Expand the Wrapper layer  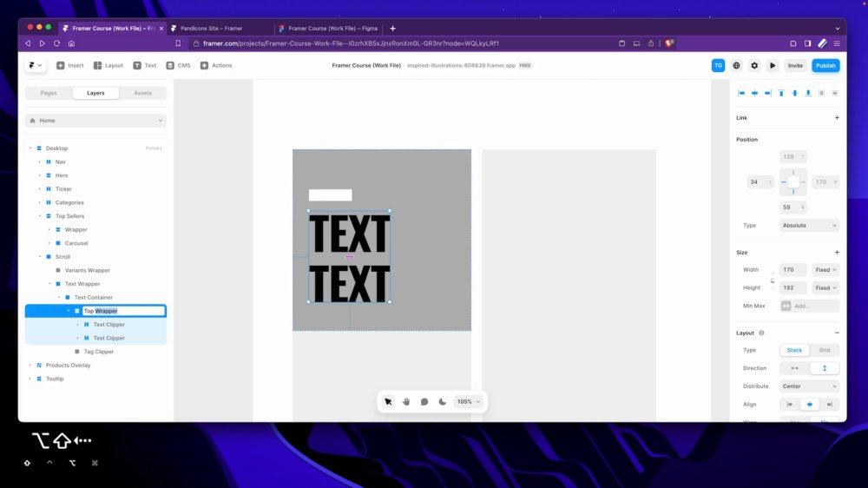[49, 229]
